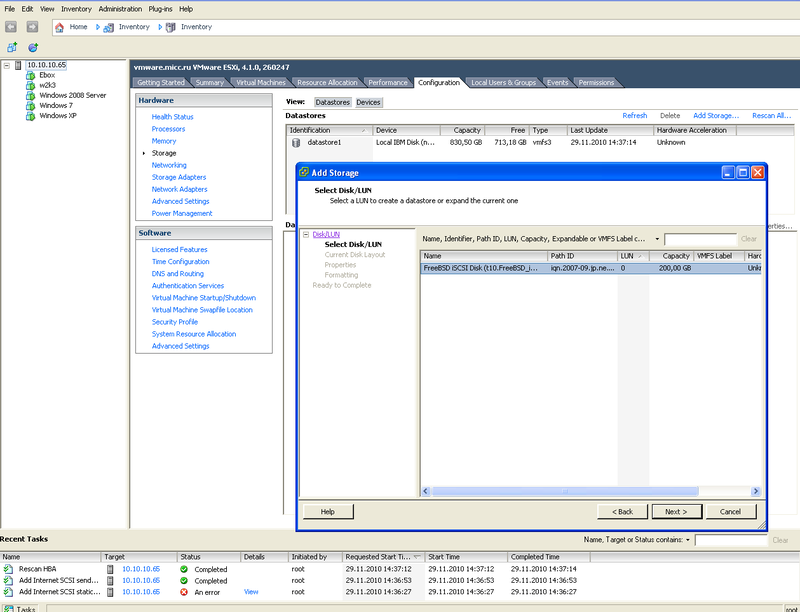Click the Add Storage dialog title icon
The width and height of the screenshot is (800, 612).
(x=304, y=172)
